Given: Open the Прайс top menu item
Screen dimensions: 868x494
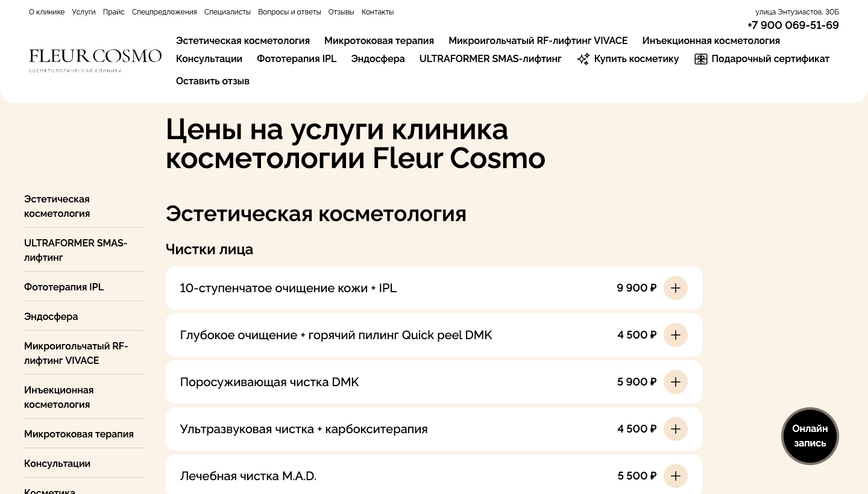Looking at the screenshot, I should 114,12.
